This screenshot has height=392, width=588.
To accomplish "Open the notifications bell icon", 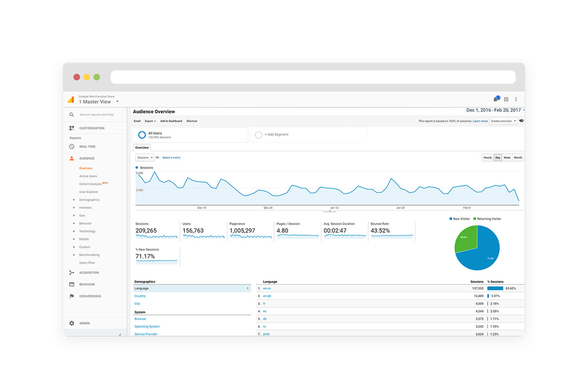I will click(x=496, y=99).
